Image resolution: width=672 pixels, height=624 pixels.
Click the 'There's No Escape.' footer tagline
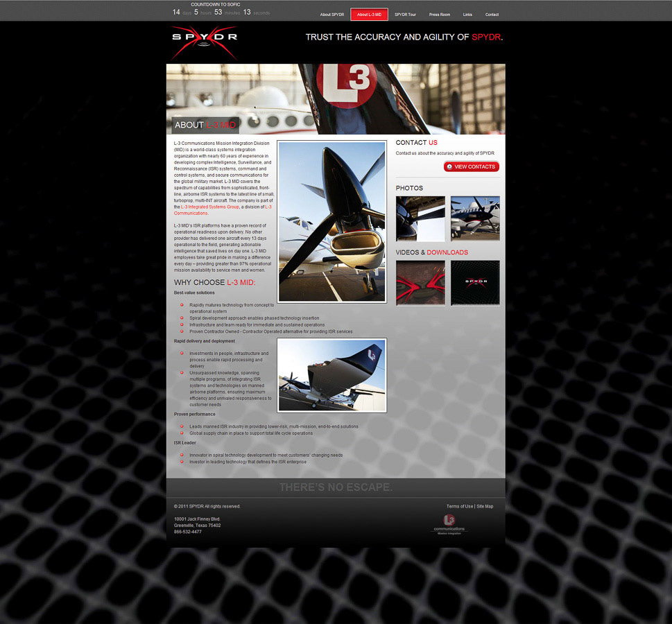336,487
